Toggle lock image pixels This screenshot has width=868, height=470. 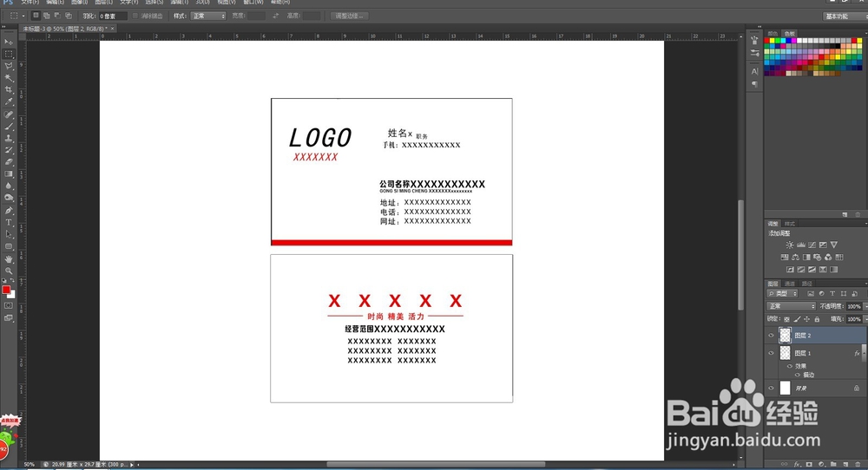[x=797, y=319]
